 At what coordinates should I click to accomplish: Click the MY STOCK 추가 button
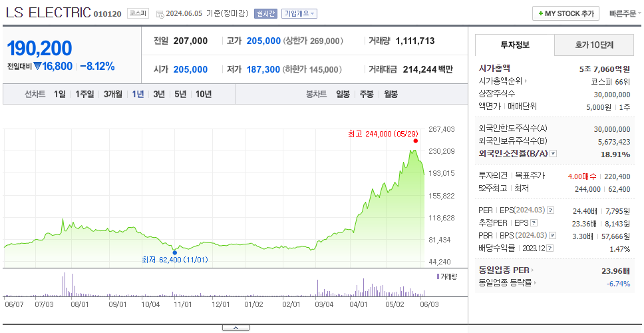pyautogui.click(x=566, y=13)
